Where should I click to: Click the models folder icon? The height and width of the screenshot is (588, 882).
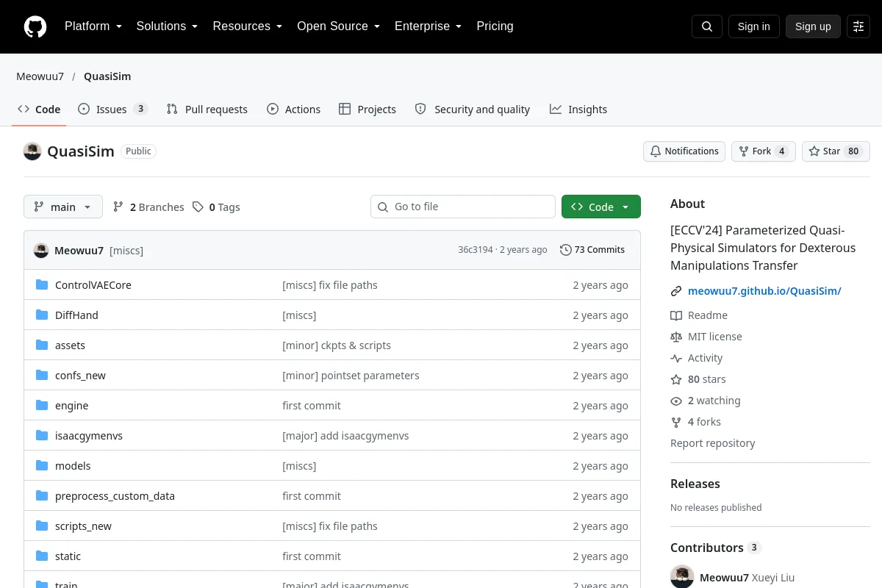42,466
